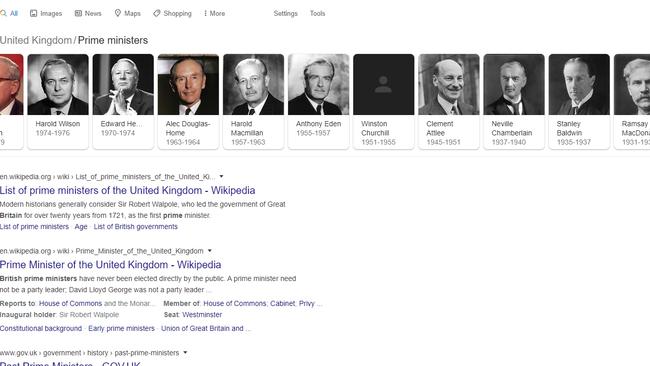
Task: Select the All results tab
Action: pyautogui.click(x=9, y=13)
